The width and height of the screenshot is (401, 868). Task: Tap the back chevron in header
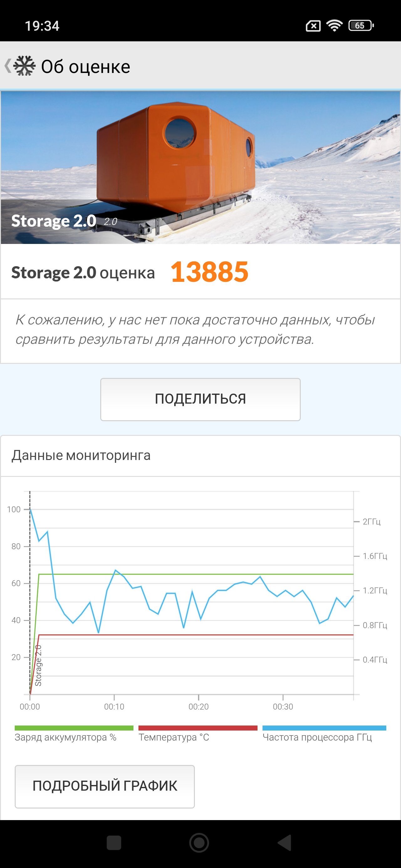[x=8, y=66]
